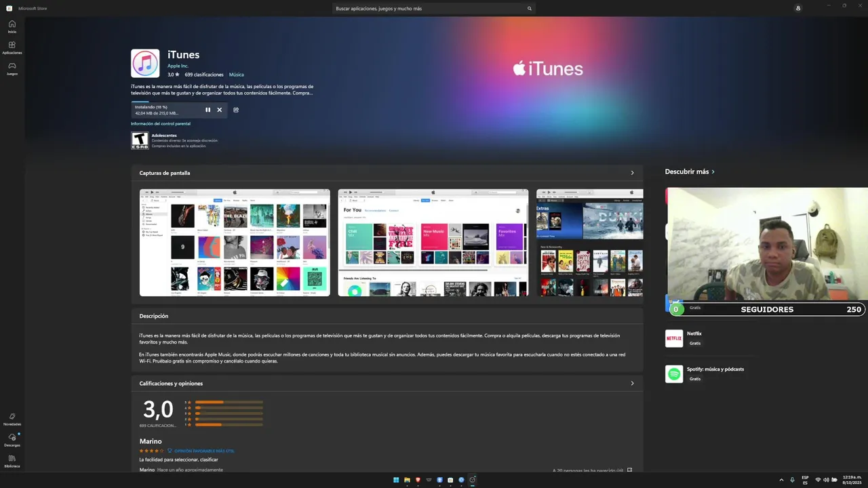Click the Microsoft Store title bar icon
868x488 pixels.
click(9, 8)
